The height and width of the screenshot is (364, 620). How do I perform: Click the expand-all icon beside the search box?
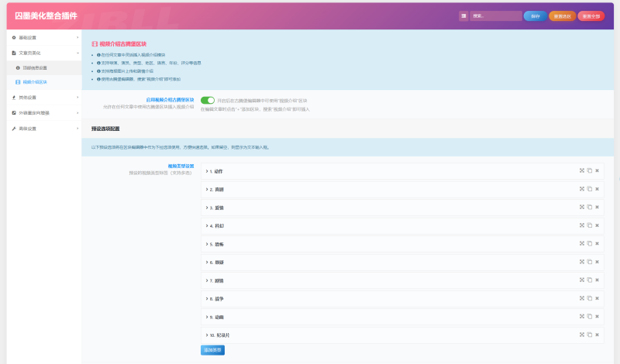click(x=463, y=15)
